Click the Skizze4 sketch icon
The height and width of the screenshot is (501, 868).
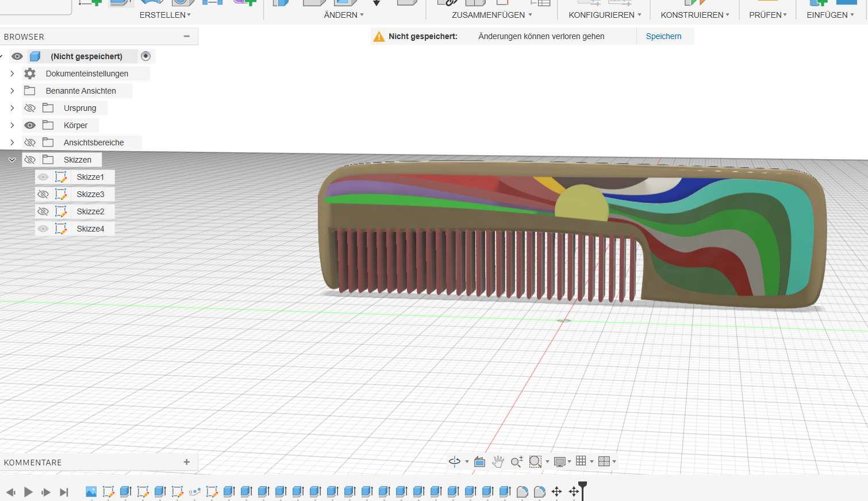pyautogui.click(x=60, y=229)
